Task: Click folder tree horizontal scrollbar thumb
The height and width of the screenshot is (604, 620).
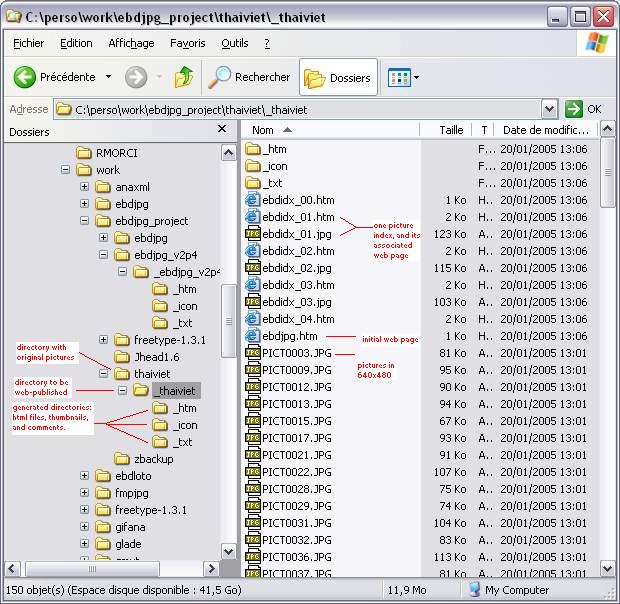Action: point(92,569)
